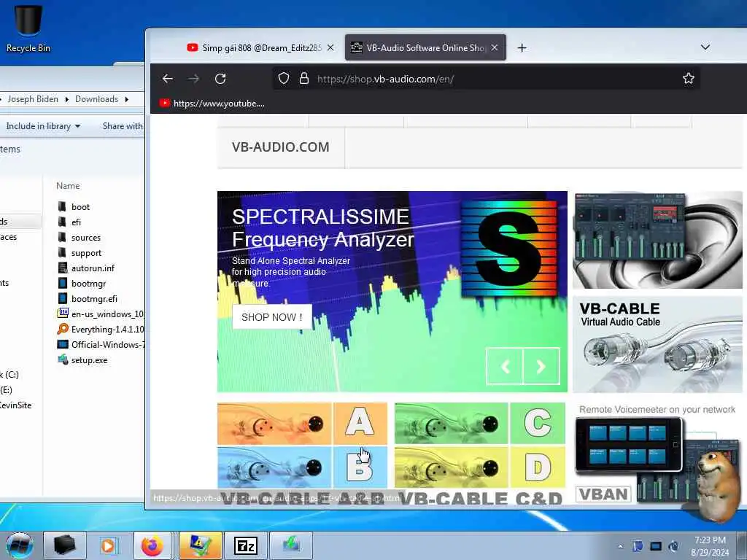Screen dimensions: 747x560
Task: Launch Windows Media Player from taskbar
Action: [108, 545]
